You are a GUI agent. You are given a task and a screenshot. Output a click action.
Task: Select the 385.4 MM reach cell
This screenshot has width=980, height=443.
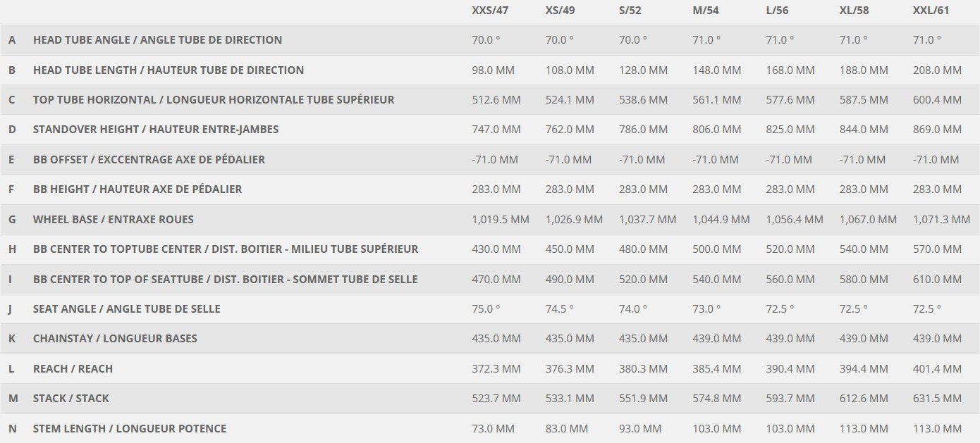pos(716,369)
